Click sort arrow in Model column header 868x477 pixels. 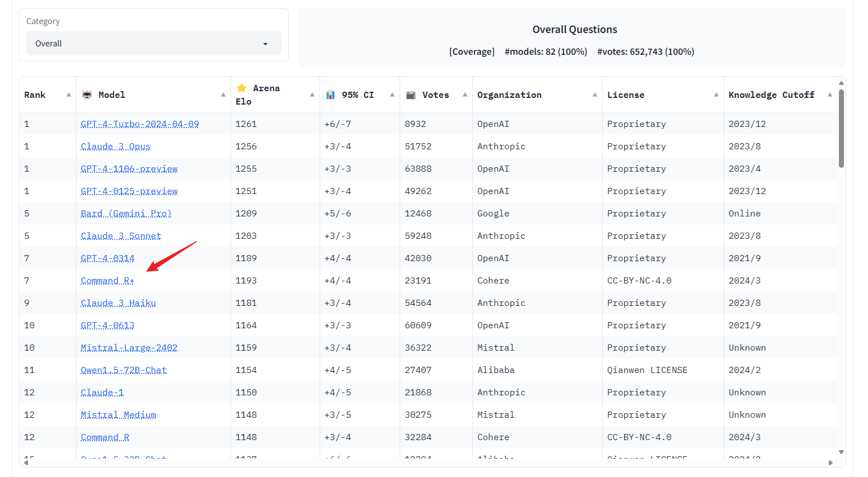[223, 95]
